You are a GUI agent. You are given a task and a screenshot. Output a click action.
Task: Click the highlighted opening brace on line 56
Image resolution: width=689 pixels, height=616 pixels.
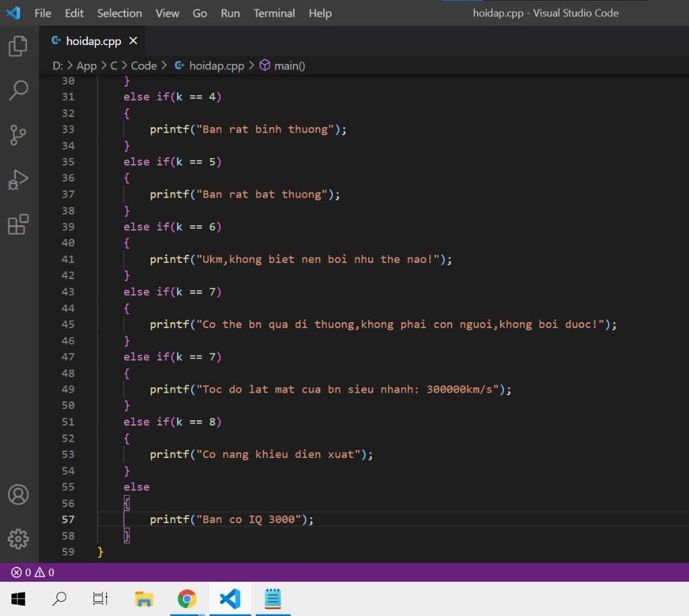126,503
